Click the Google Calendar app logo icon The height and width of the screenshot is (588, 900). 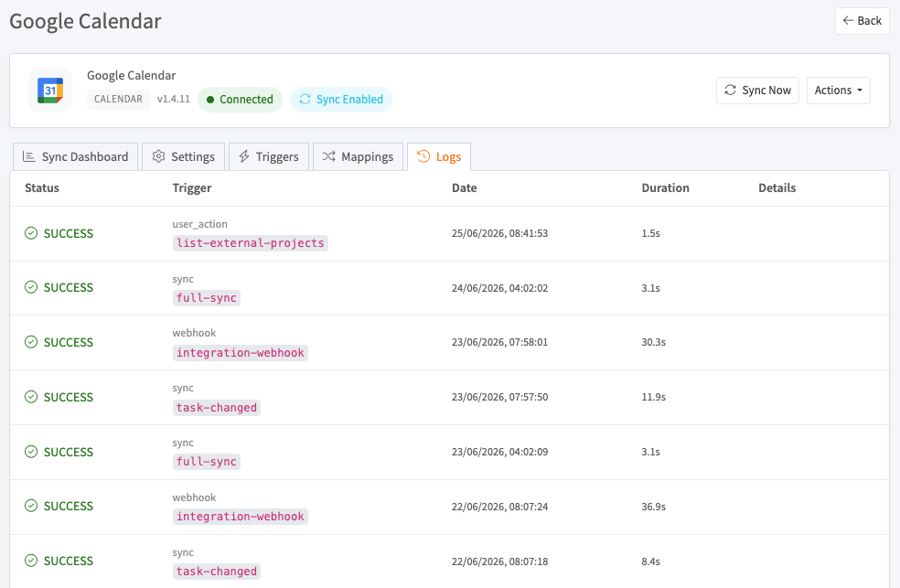click(50, 91)
